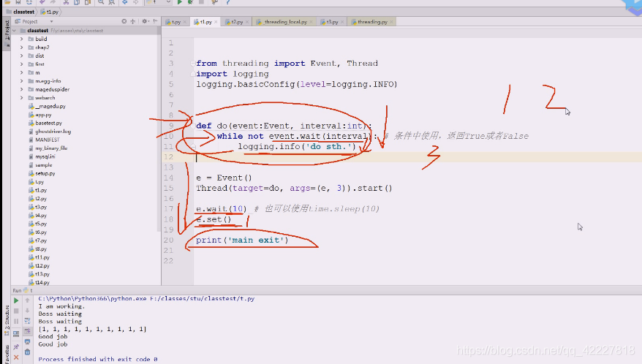Viewport: 642px width, 364px height.
Task: Switch to the t.py editor tab
Action: [176, 22]
